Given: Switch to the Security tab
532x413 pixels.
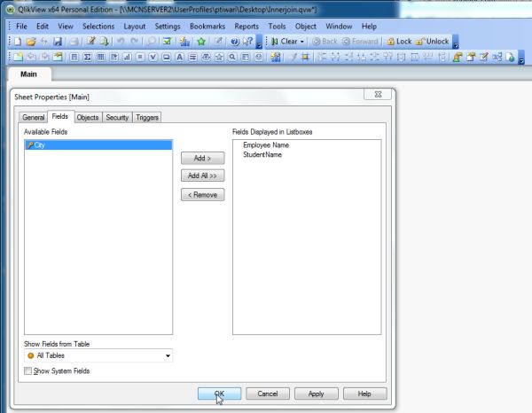Looking at the screenshot, I should [117, 117].
